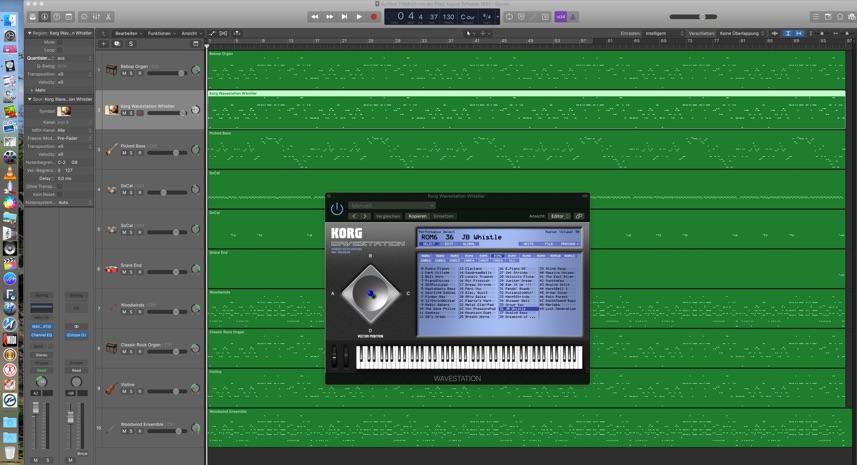Screen dimensions: 857x465
Task: Open List Editors icon top right
Action: [x=816, y=17]
